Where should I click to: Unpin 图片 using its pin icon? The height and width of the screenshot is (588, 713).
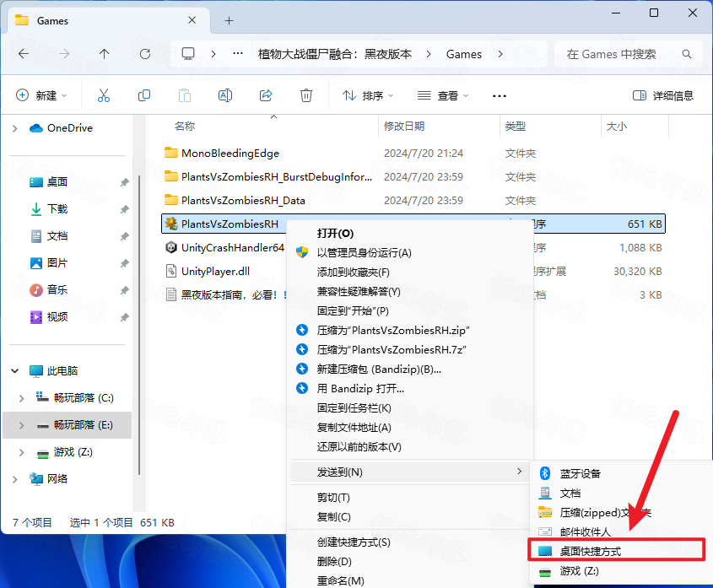tap(124, 263)
